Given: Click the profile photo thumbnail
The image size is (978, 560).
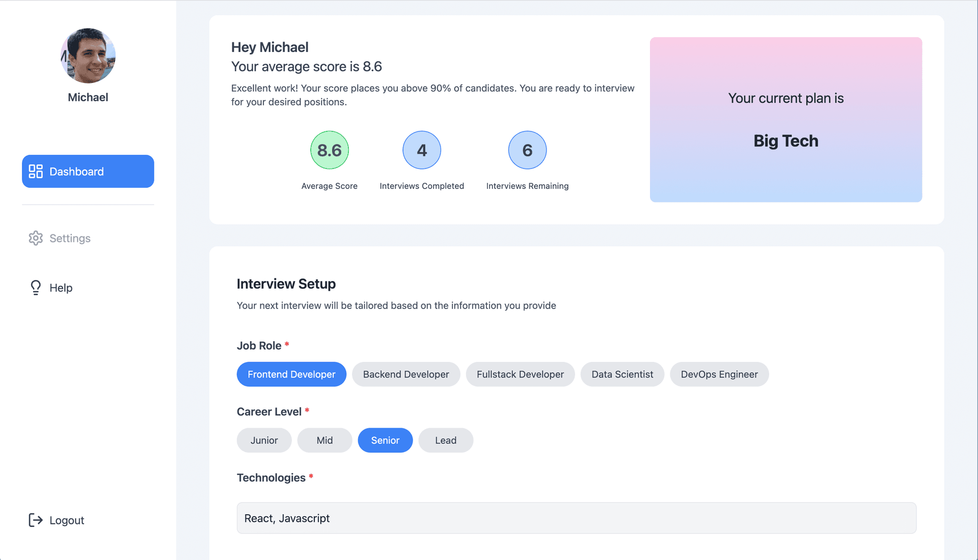Looking at the screenshot, I should (88, 57).
